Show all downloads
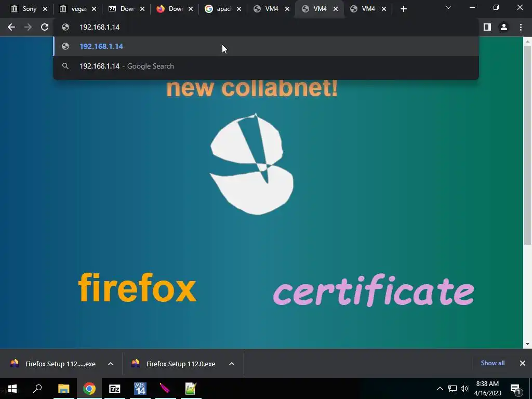 click(493, 363)
